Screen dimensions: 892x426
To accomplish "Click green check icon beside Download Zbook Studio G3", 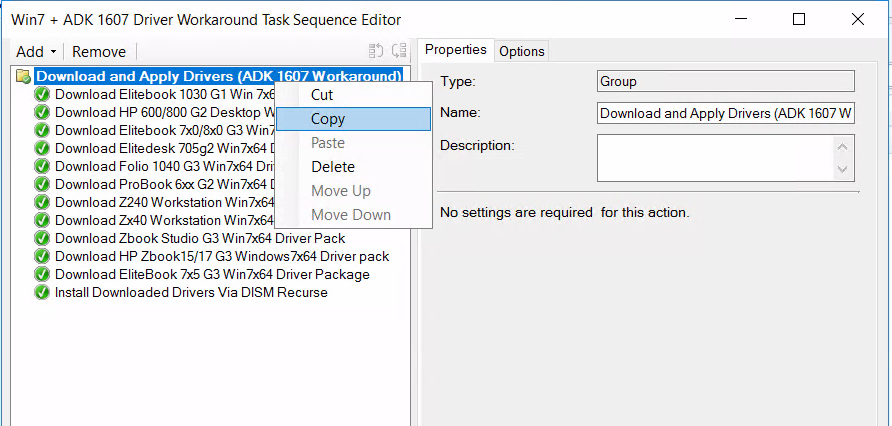I will point(42,238).
